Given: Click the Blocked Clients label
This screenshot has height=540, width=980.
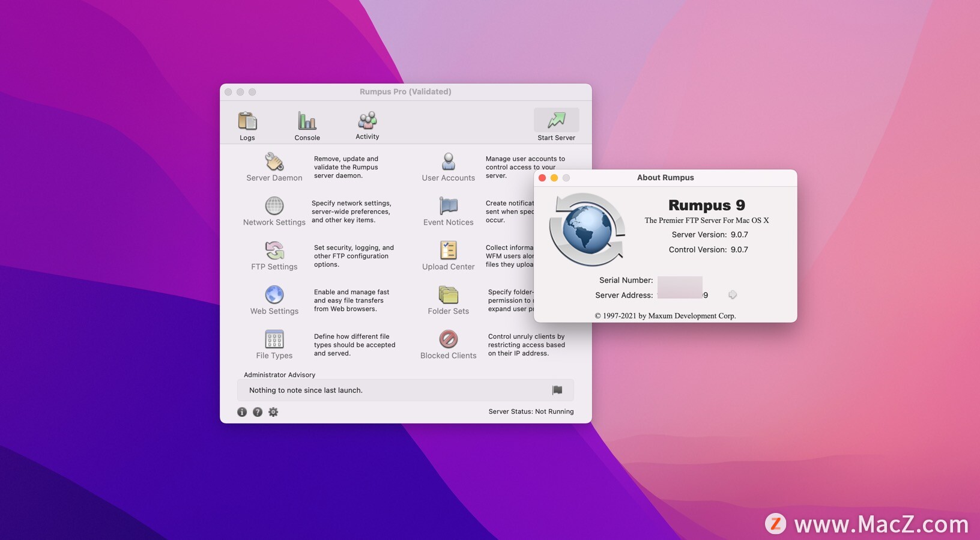Looking at the screenshot, I should [x=449, y=356].
